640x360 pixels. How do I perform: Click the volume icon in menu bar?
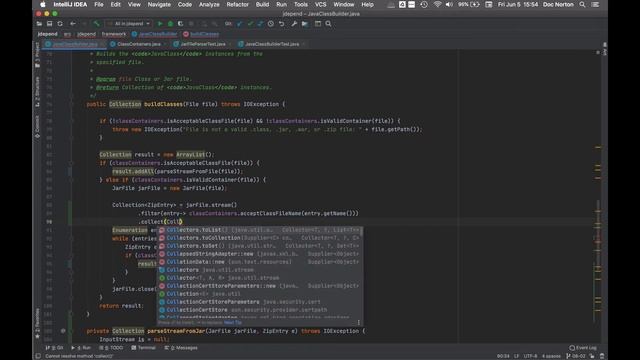click(x=449, y=4)
